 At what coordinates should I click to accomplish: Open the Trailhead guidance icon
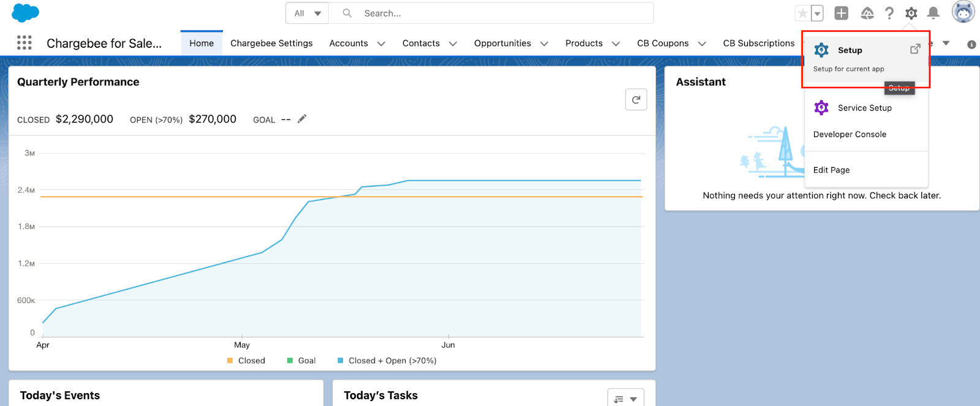point(867,13)
